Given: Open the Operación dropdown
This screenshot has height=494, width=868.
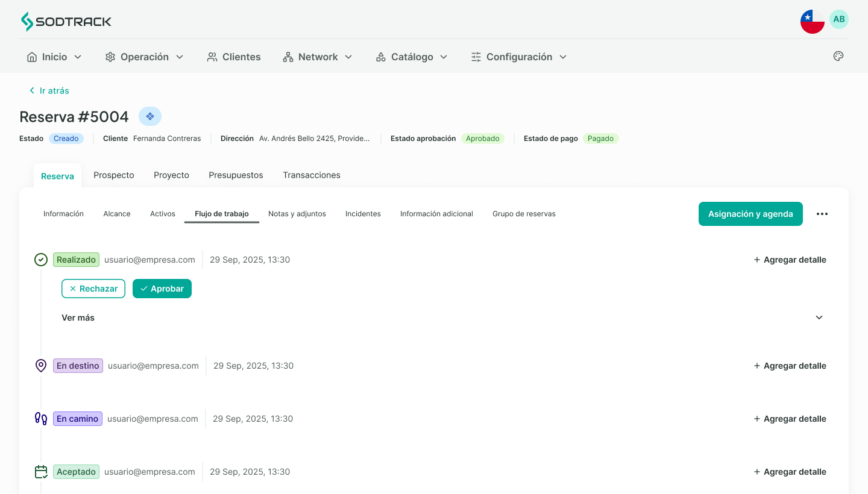Looking at the screenshot, I should (x=145, y=57).
